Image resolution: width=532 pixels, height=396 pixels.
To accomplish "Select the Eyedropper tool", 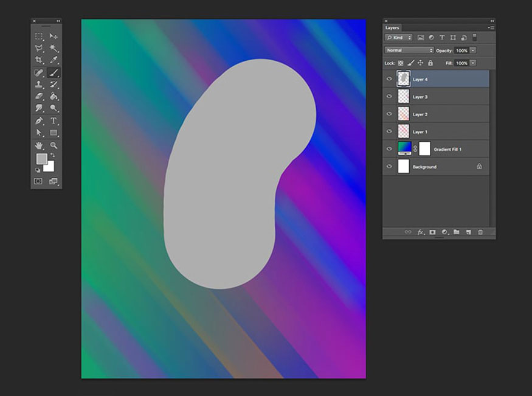I will [54, 60].
